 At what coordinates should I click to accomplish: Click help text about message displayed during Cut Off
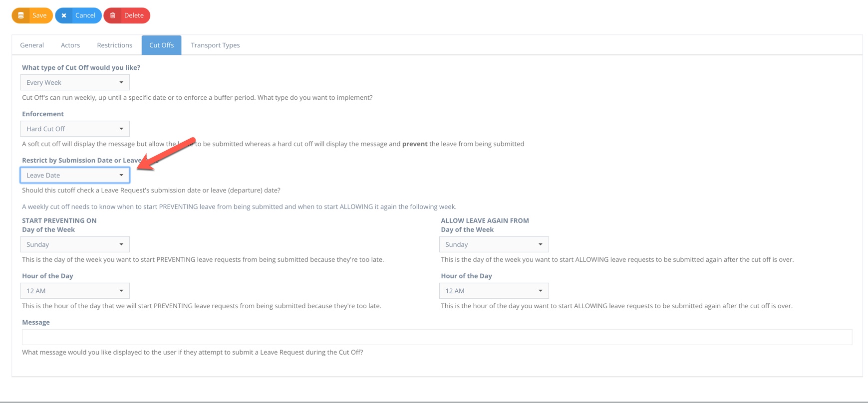click(x=193, y=352)
